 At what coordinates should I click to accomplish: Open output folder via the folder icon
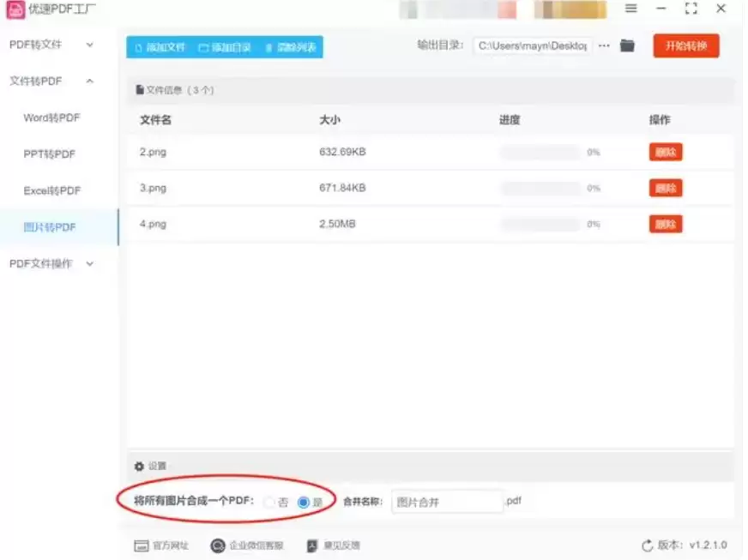click(627, 46)
